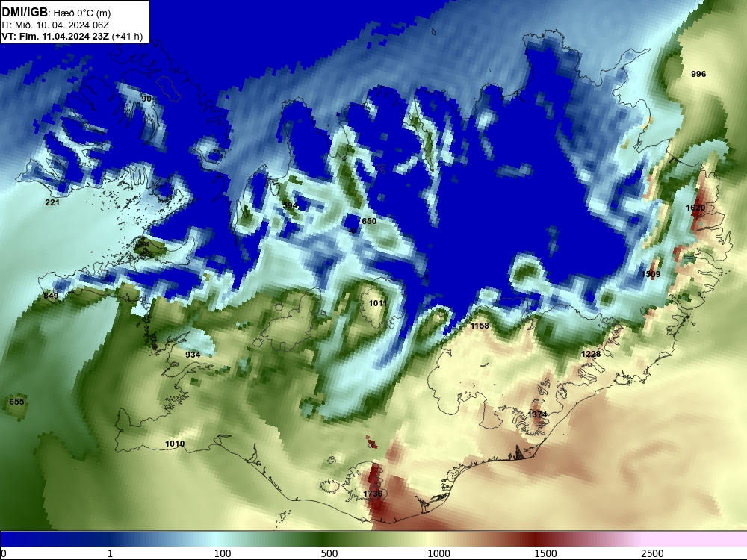Click the legend label 1
The image size is (747, 560).
coord(110,553)
